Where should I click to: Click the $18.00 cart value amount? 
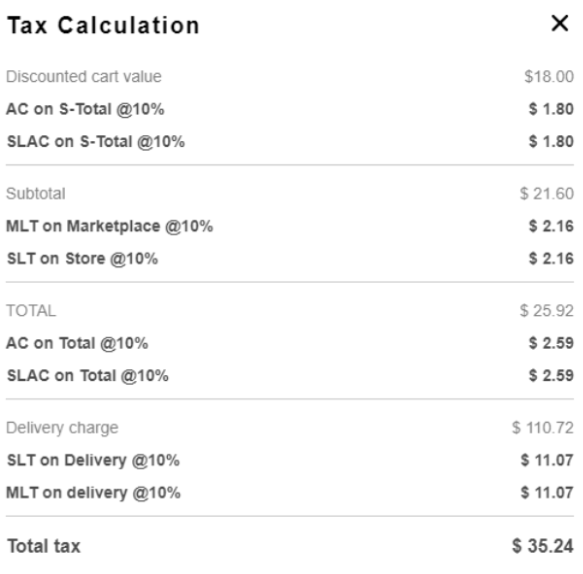coord(549,77)
